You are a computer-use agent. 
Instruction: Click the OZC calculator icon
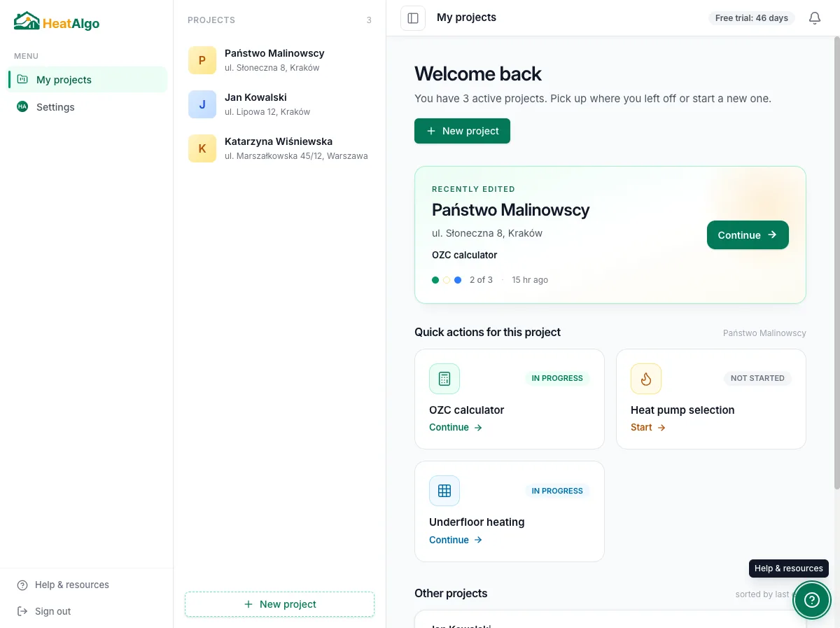click(444, 379)
